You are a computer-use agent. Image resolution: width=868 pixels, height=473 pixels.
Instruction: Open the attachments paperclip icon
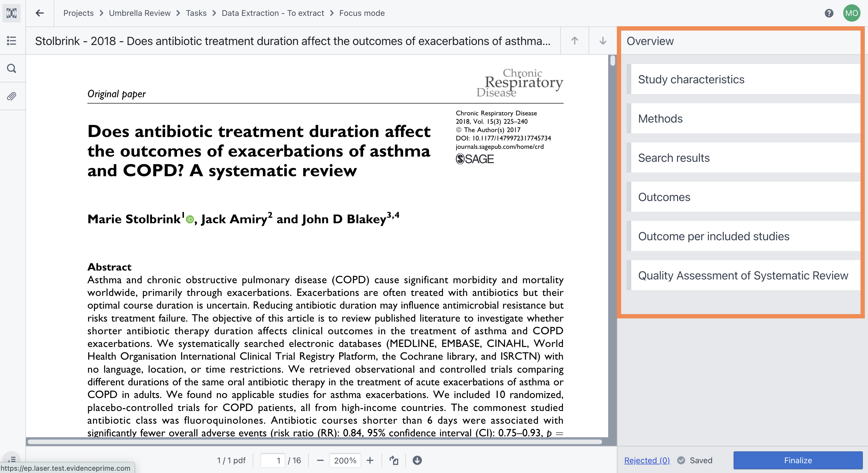(x=12, y=96)
